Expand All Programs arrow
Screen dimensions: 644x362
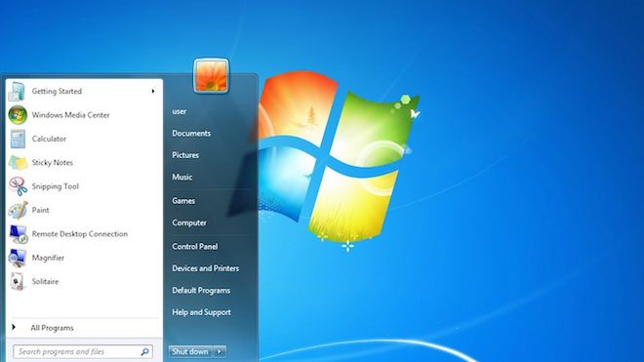pos(14,327)
